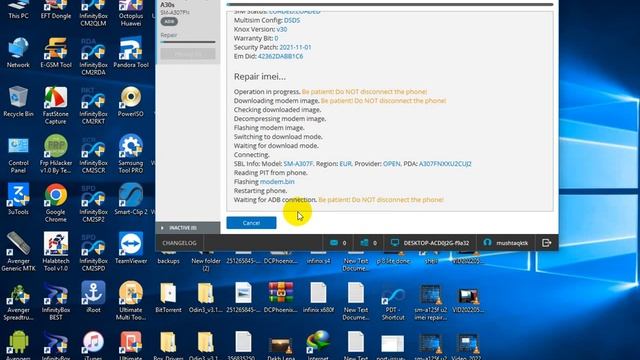Launch FastStone Capture shortcut
The image size is (640, 360).
point(56,105)
